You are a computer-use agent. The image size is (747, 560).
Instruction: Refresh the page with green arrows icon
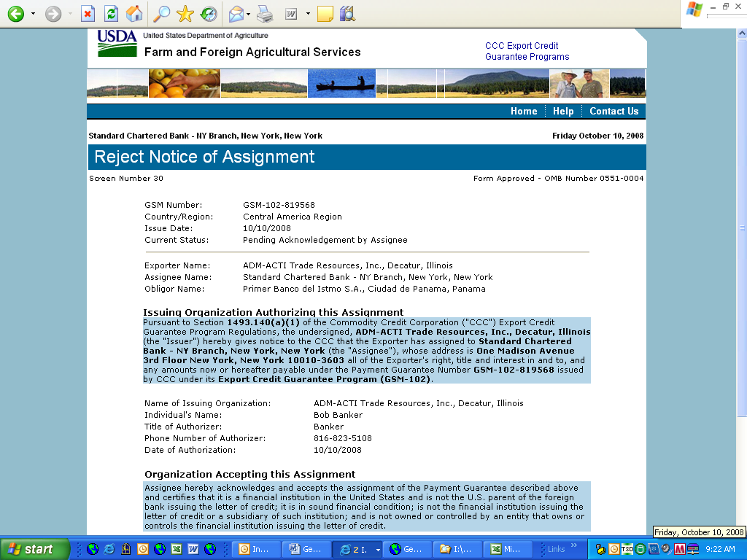click(111, 14)
